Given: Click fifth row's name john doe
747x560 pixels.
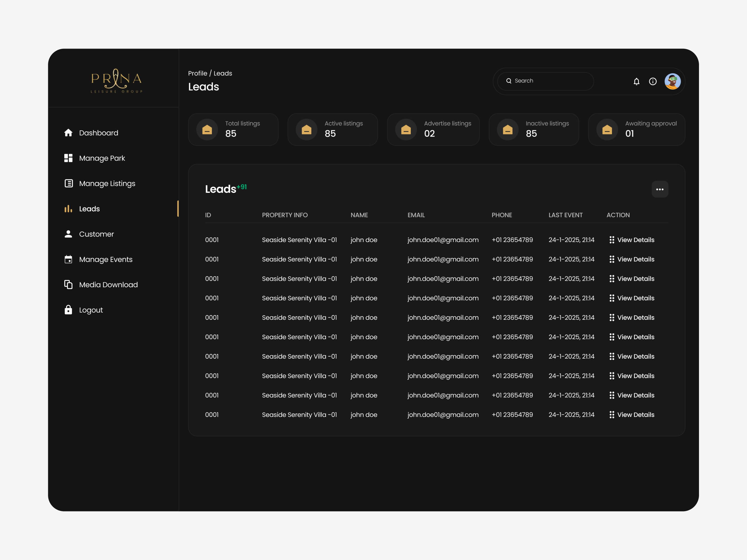Looking at the screenshot, I should [x=364, y=318].
